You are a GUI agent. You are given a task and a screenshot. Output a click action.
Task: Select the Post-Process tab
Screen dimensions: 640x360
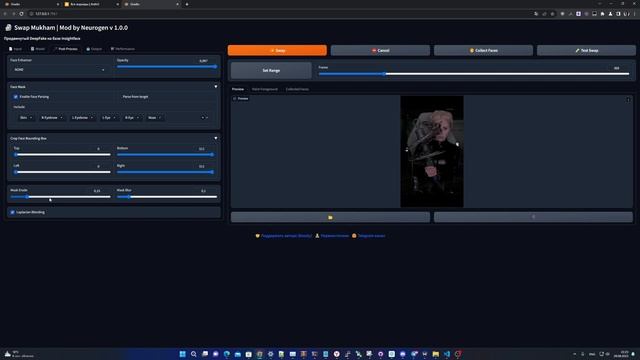pyautogui.click(x=66, y=49)
